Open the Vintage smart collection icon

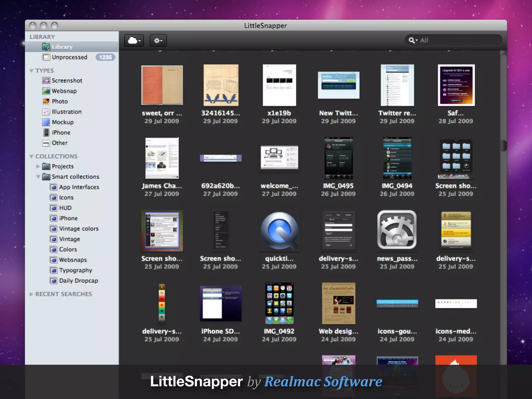click(x=54, y=239)
